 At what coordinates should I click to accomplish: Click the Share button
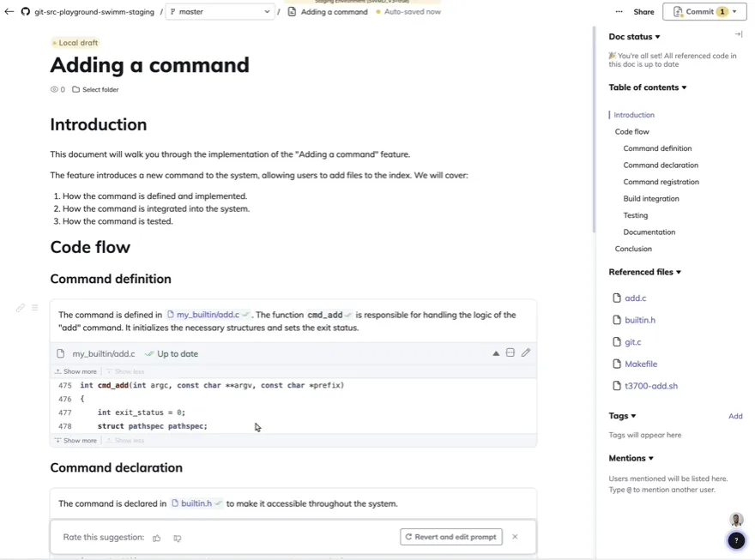pos(643,12)
